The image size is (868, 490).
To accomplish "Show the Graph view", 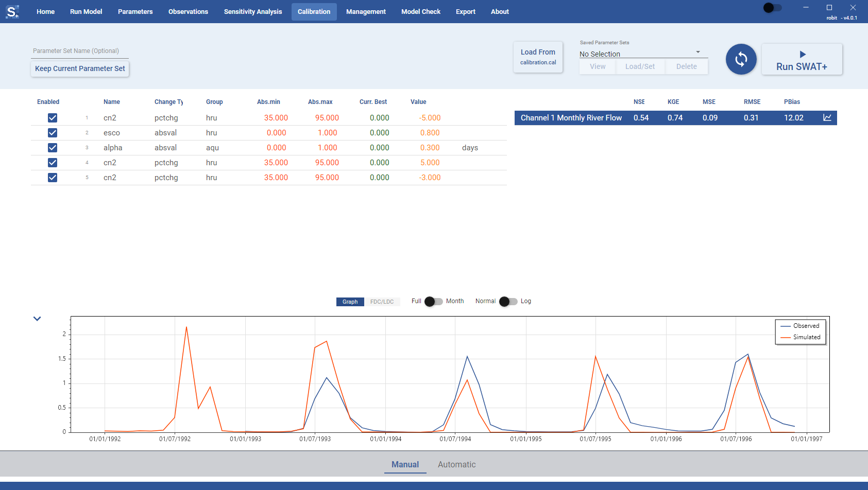I will pyautogui.click(x=350, y=302).
